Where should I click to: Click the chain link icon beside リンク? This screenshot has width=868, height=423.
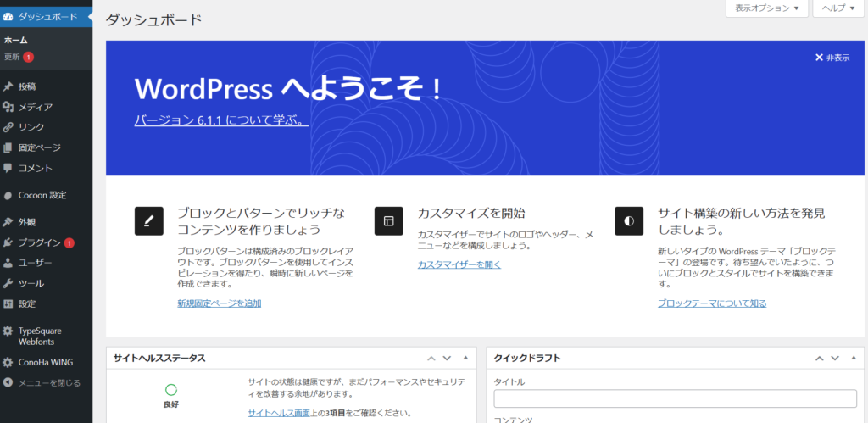[8, 127]
